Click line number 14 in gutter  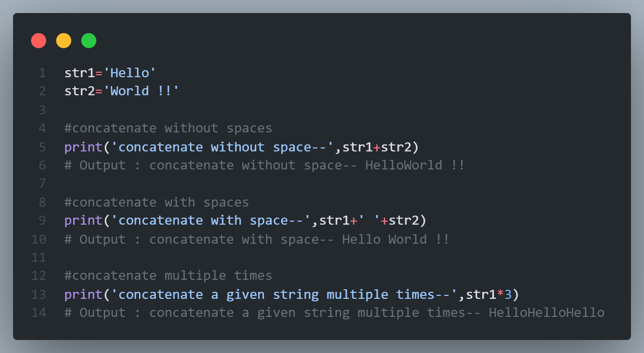click(x=39, y=313)
